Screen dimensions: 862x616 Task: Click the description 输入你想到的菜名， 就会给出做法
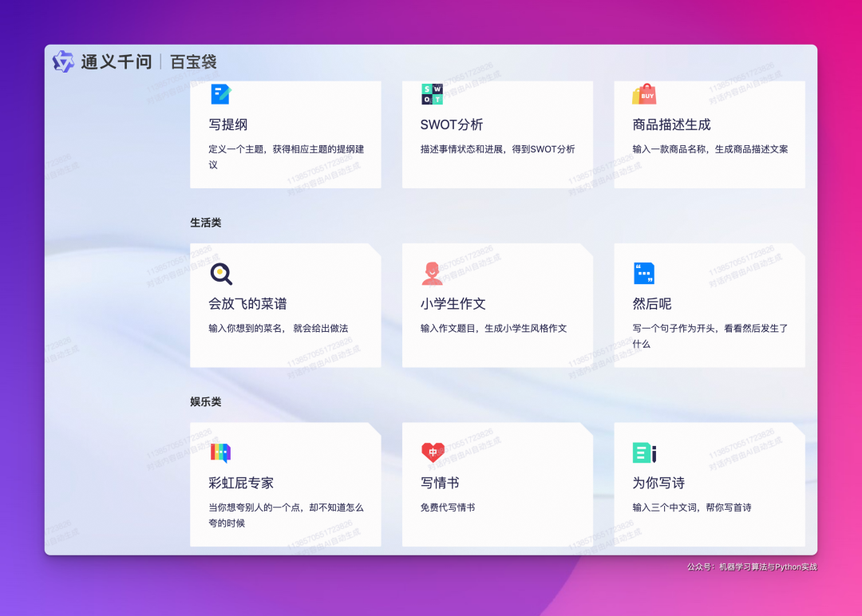pyautogui.click(x=279, y=328)
